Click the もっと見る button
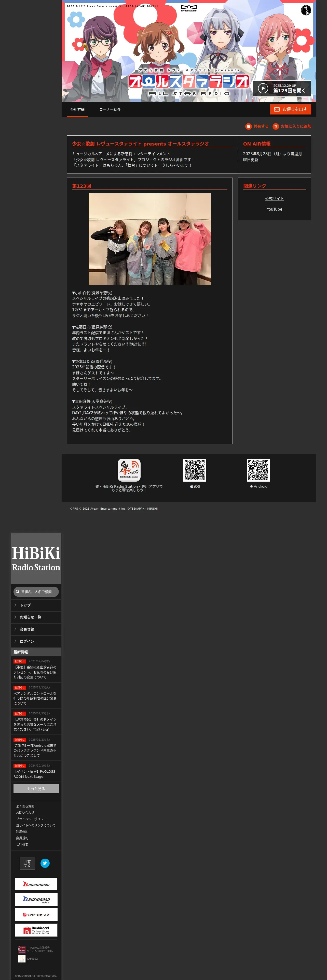The height and width of the screenshot is (980, 327). (36, 789)
